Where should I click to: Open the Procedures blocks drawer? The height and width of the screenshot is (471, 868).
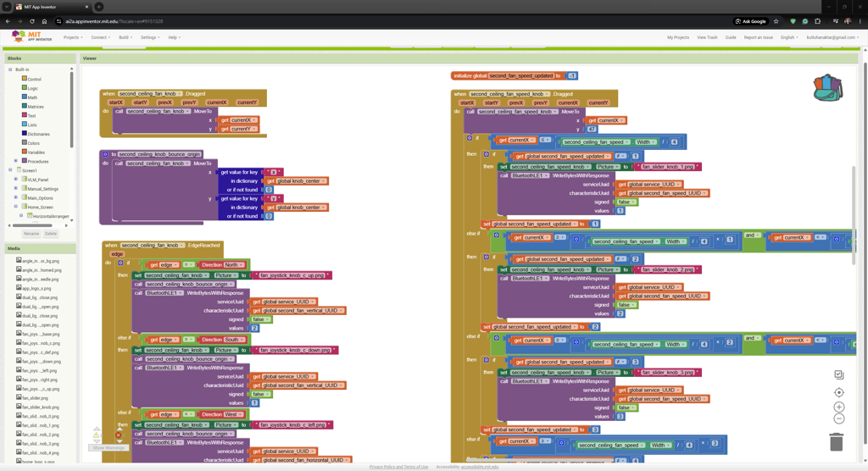(35, 161)
